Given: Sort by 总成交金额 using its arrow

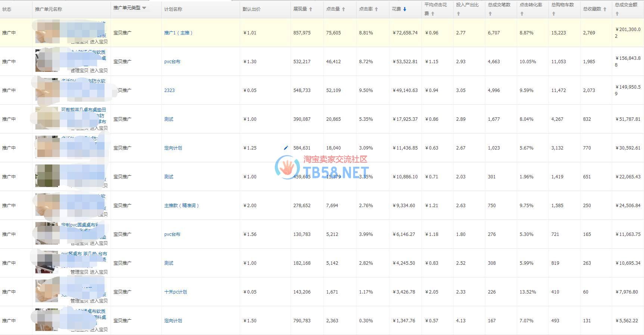Looking at the screenshot, I should (617, 14).
